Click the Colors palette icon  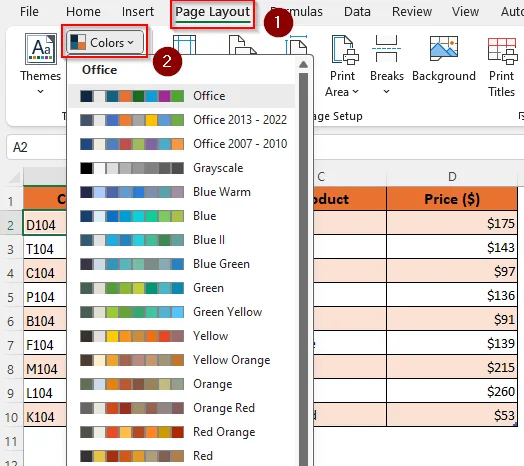click(78, 42)
